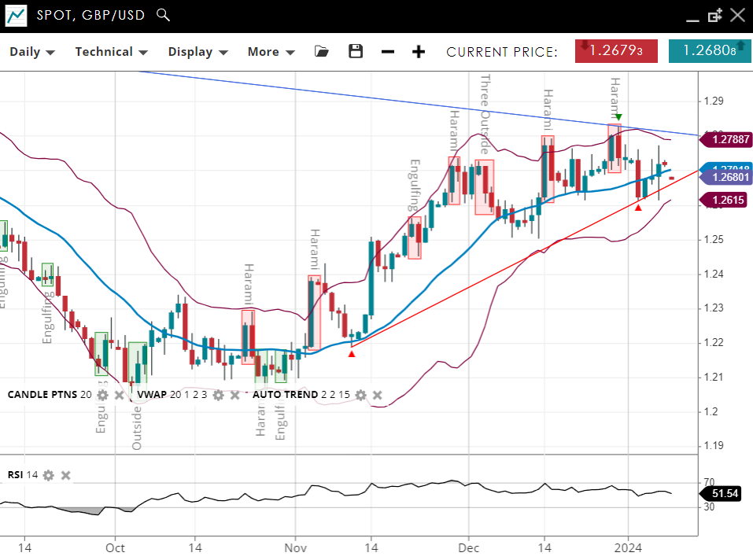The height and width of the screenshot is (560, 753).
Task: Pop out the chart window
Action: coord(714,15)
